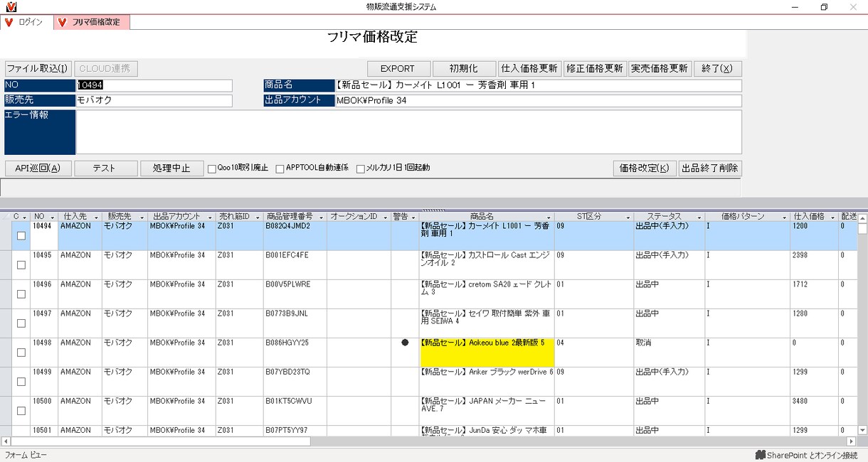Screen dimensions: 868x462
Task: Open the 出品アカウント column filter dropdown
Action: coord(210,217)
